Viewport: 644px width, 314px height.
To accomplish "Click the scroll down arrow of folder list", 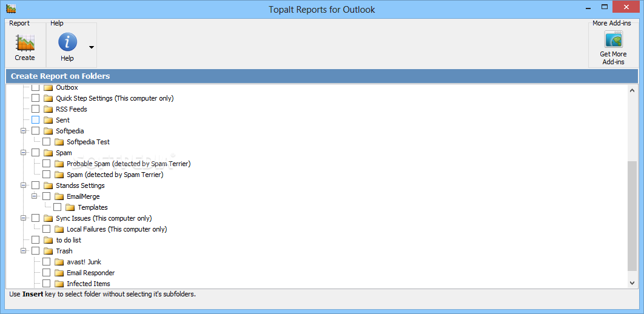I will pos(632,283).
